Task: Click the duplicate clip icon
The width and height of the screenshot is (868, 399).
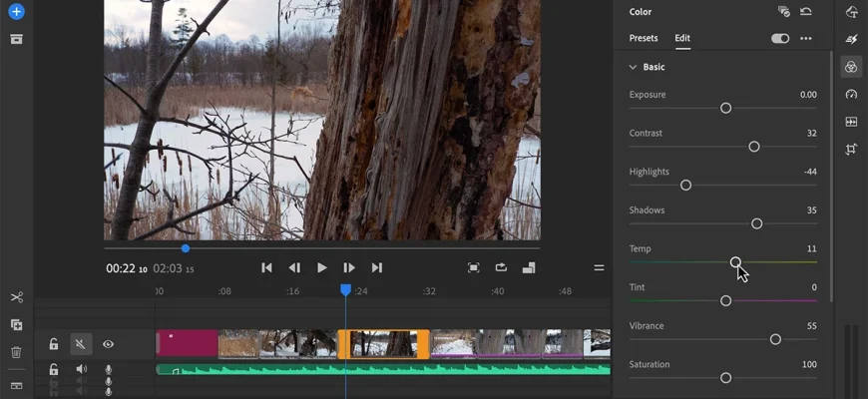Action: tap(17, 325)
